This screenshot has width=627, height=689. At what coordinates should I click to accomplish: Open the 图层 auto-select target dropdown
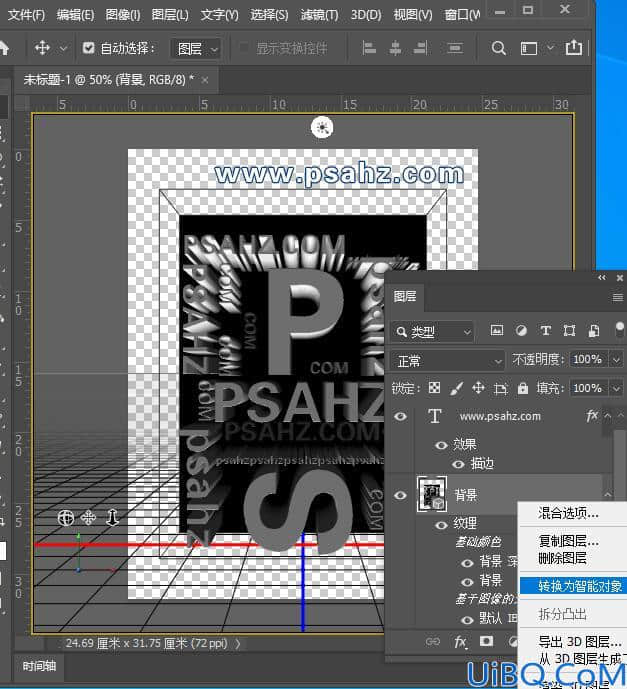[196, 48]
